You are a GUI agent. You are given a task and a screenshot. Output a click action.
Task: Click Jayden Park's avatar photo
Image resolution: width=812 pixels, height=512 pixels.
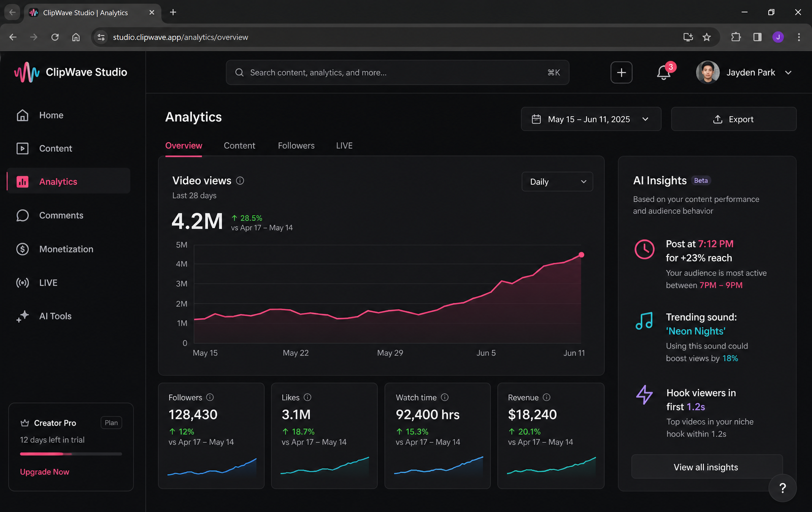[707, 73]
